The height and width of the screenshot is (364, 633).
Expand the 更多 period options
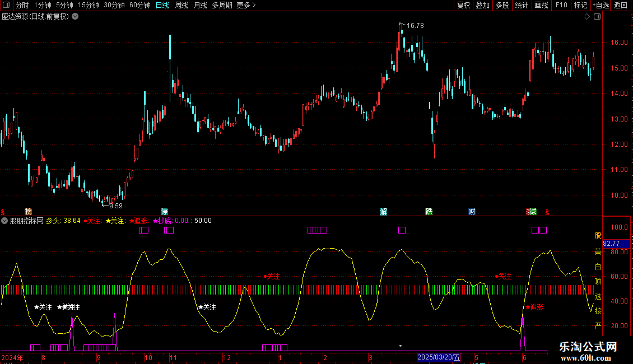[246, 5]
